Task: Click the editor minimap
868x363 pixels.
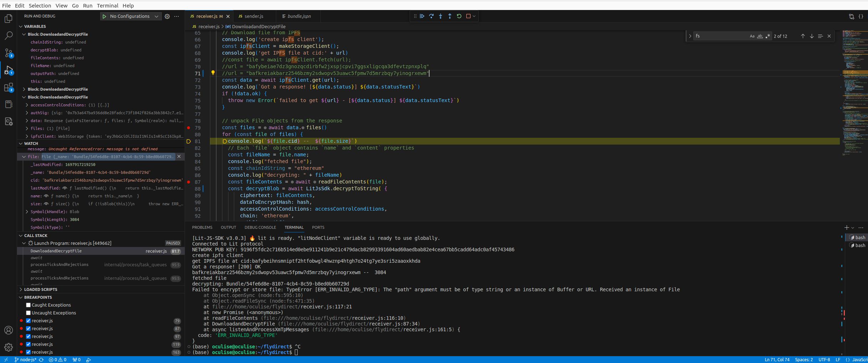Action: pyautogui.click(x=855, y=93)
